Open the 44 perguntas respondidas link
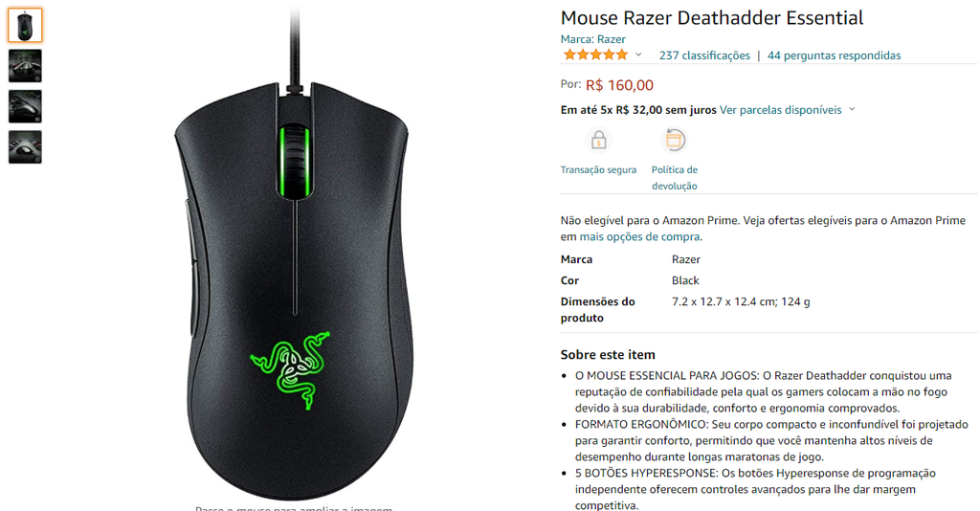This screenshot has height=511, width=980. coord(834,56)
